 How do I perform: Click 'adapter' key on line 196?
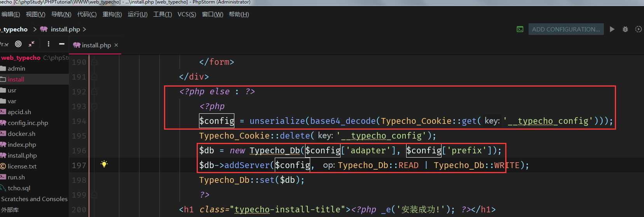tap(368, 151)
